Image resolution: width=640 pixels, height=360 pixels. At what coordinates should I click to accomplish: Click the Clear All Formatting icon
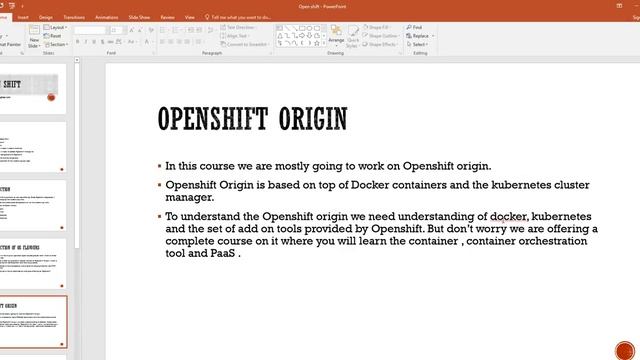coord(151,30)
